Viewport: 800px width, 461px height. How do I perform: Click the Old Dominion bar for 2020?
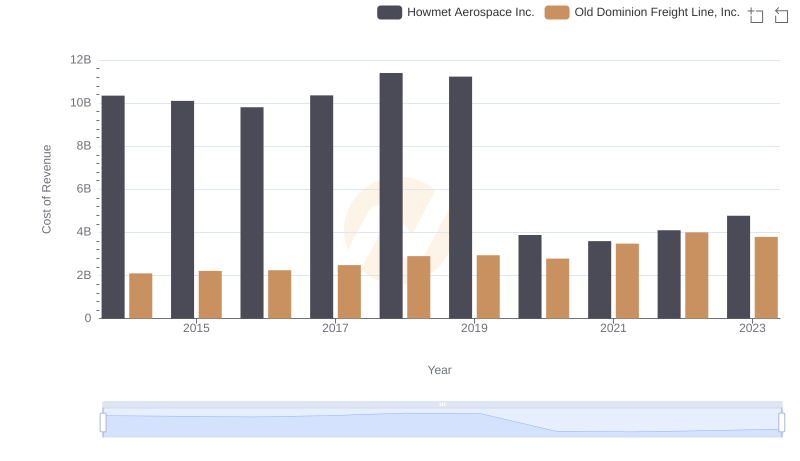(x=558, y=289)
